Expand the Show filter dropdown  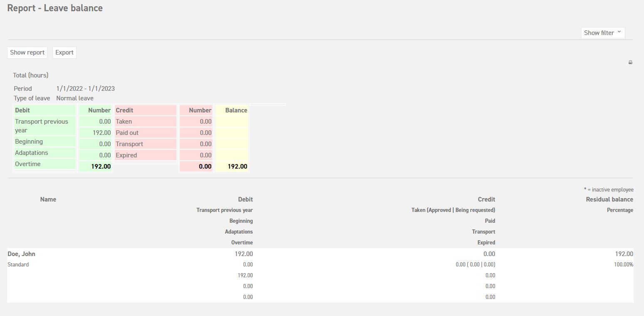coord(602,33)
